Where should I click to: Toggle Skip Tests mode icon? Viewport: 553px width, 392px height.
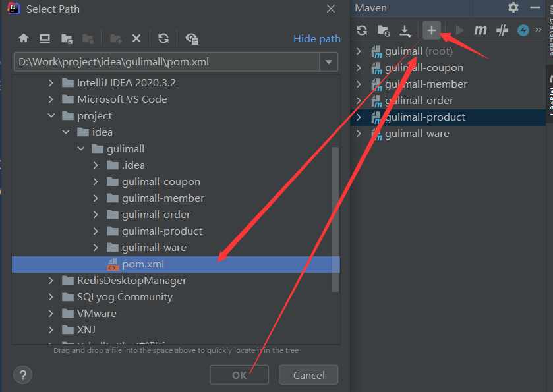(x=502, y=30)
